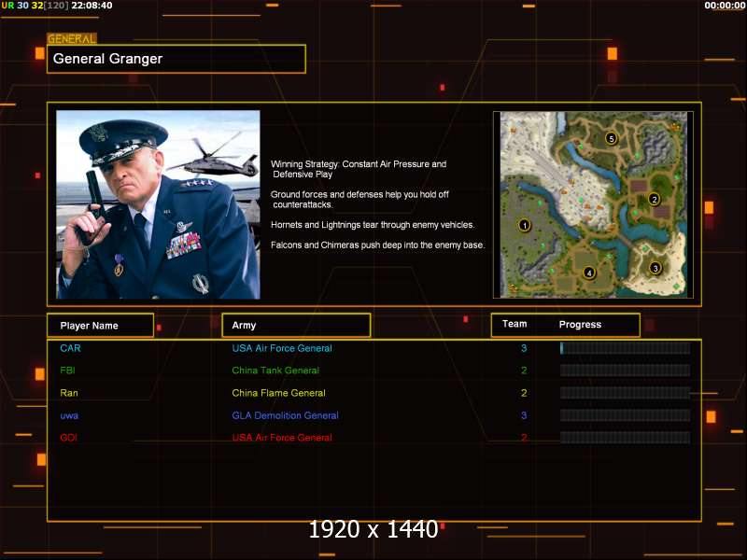Click Ran's team number 2
Image resolution: width=747 pixels, height=560 pixels.
[524, 393]
